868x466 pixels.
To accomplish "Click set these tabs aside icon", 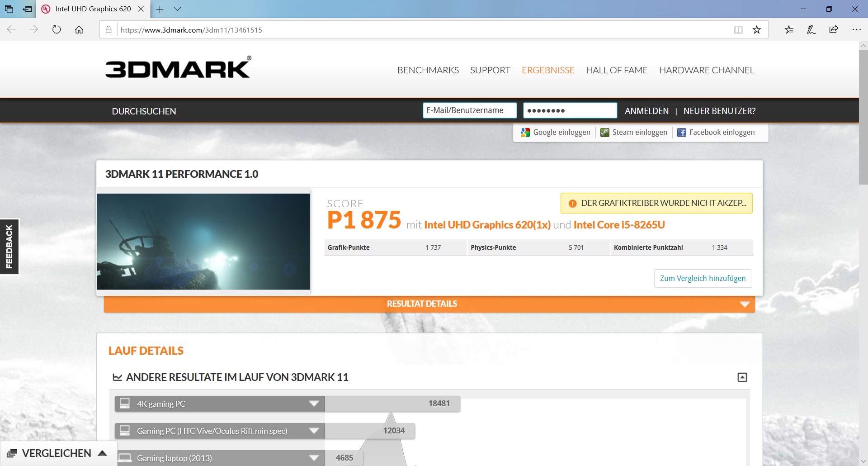I will (x=28, y=9).
